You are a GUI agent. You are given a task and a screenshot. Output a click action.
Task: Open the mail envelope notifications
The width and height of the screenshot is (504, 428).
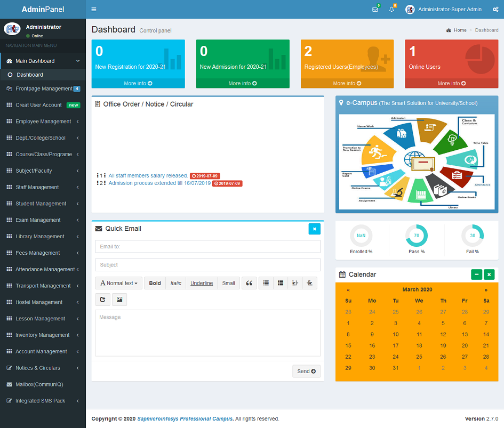coord(375,10)
